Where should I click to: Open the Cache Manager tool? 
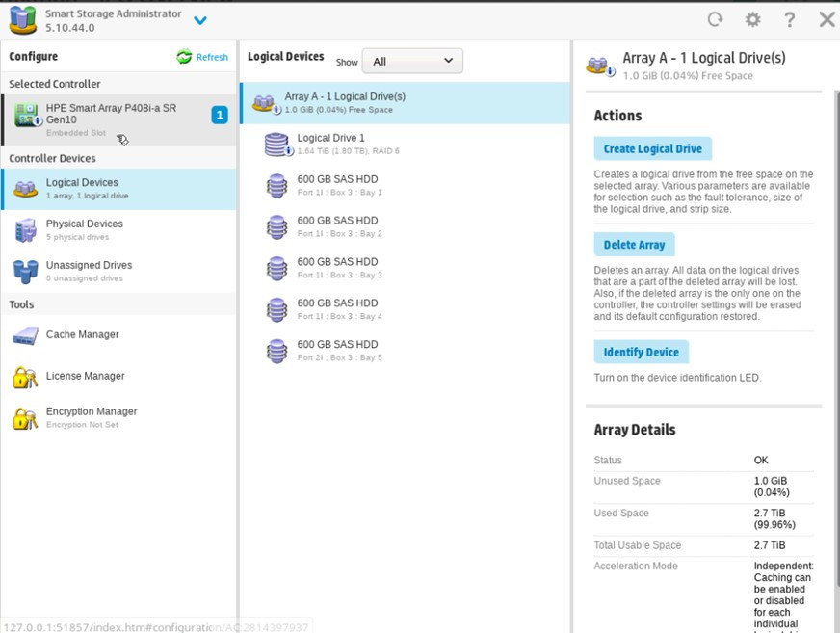[118, 335]
